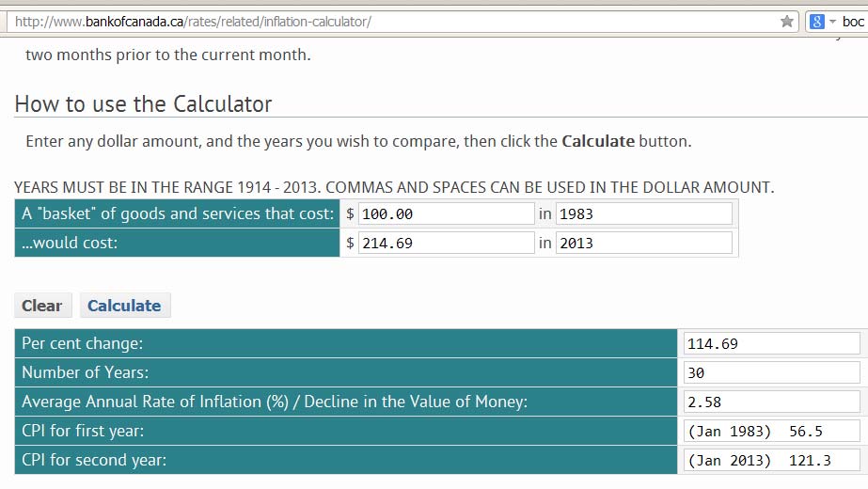Image resolution: width=868 pixels, height=489 pixels.
Task: Click the Average Annual Rate of Inflation box
Action: [772, 402]
